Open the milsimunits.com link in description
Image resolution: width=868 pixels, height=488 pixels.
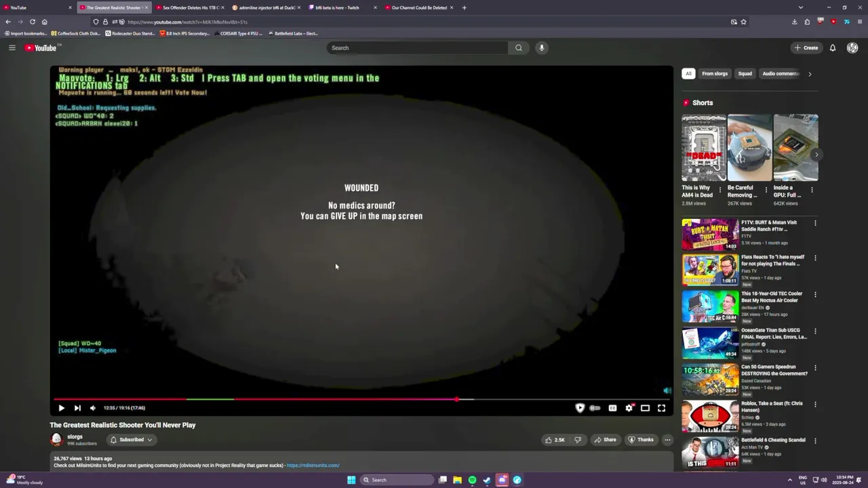pos(313,466)
